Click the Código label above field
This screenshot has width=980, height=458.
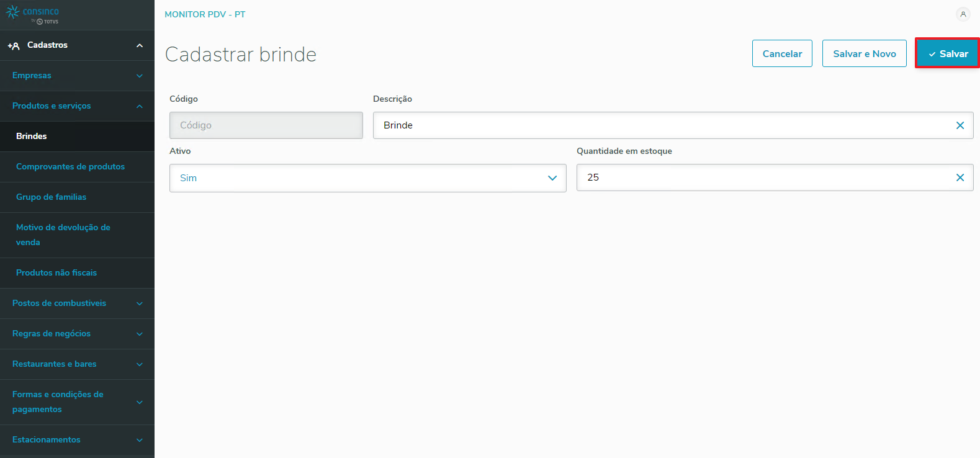pyautogui.click(x=184, y=99)
